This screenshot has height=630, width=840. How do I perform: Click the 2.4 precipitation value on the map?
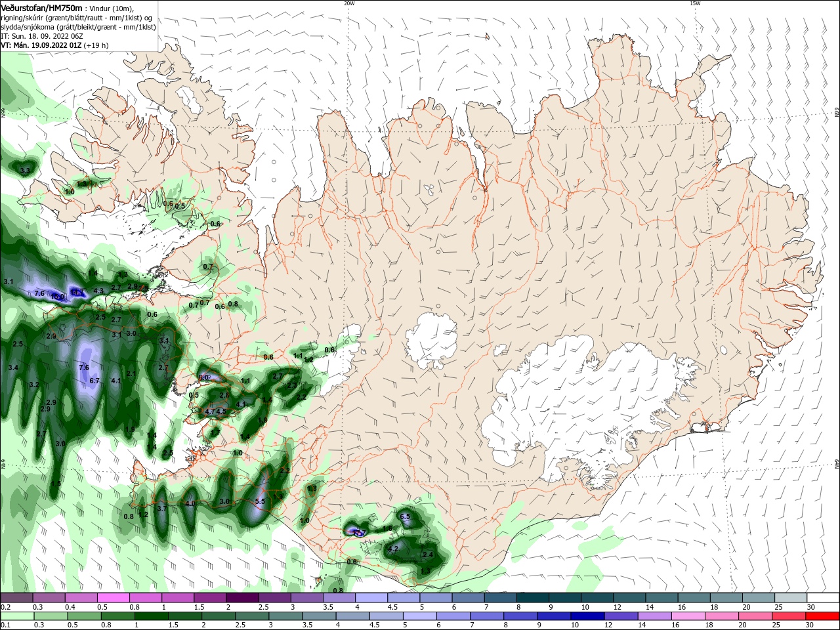pos(428,555)
